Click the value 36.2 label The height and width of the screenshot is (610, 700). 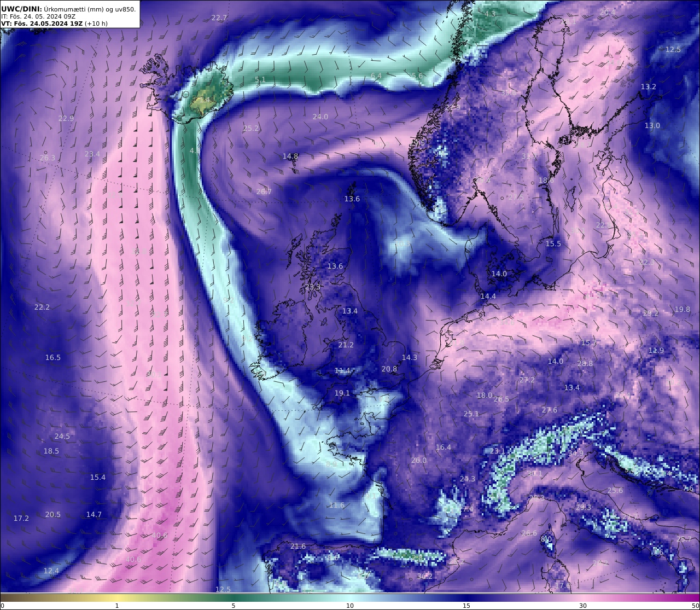(425, 576)
